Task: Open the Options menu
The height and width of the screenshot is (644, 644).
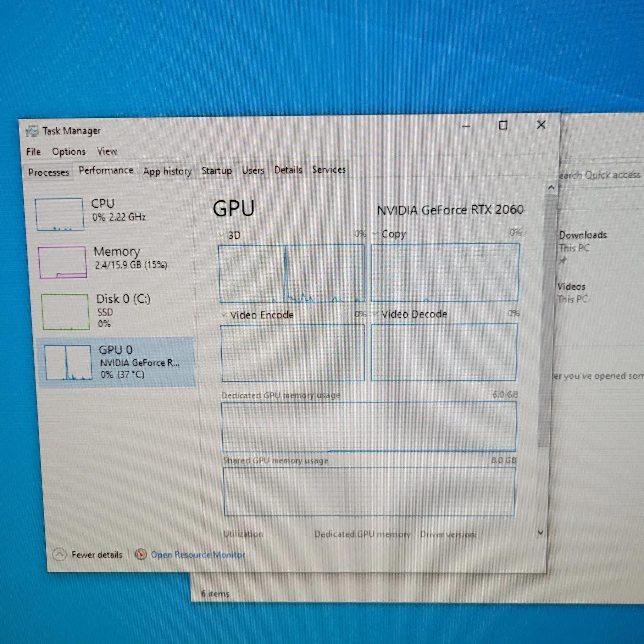Action: click(69, 152)
